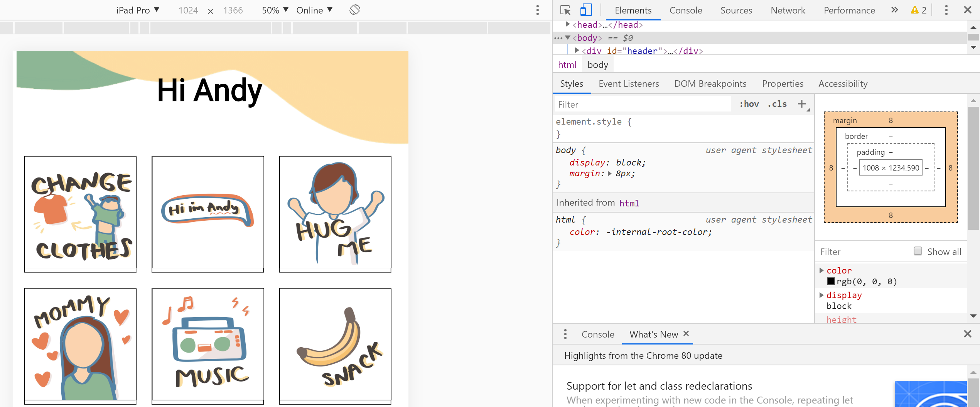This screenshot has height=407, width=980.
Task: Open the Performance tab
Action: coord(849,10)
